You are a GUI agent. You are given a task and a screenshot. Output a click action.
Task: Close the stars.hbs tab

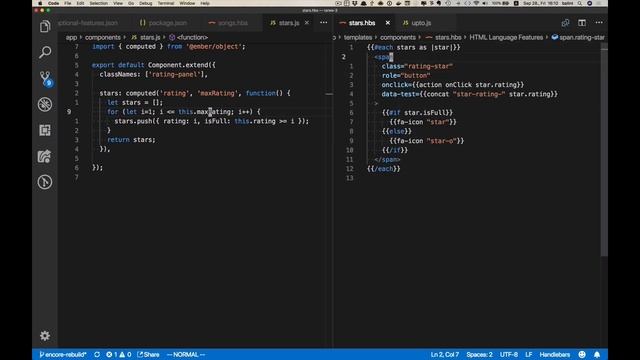[x=388, y=23]
